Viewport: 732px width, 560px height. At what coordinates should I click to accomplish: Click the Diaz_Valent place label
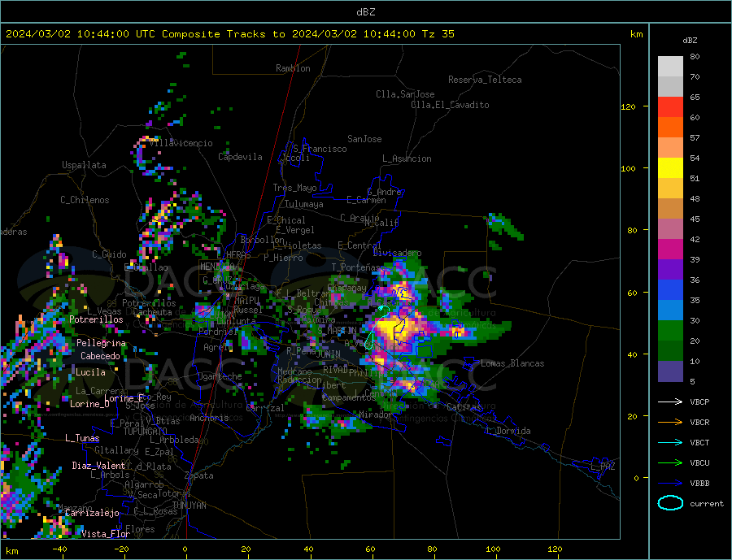tap(98, 466)
